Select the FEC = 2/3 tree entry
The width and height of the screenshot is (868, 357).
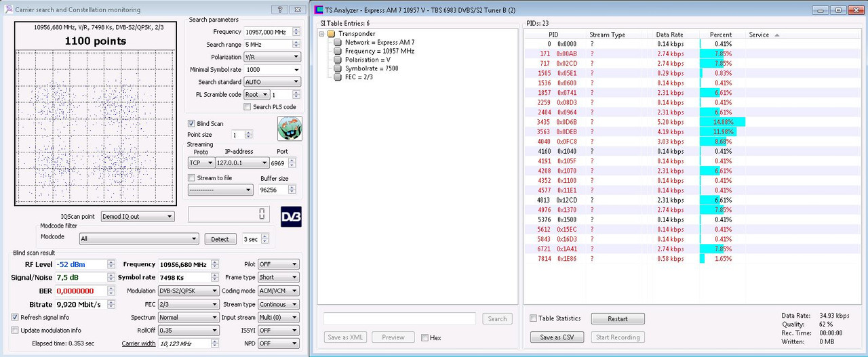[x=359, y=77]
